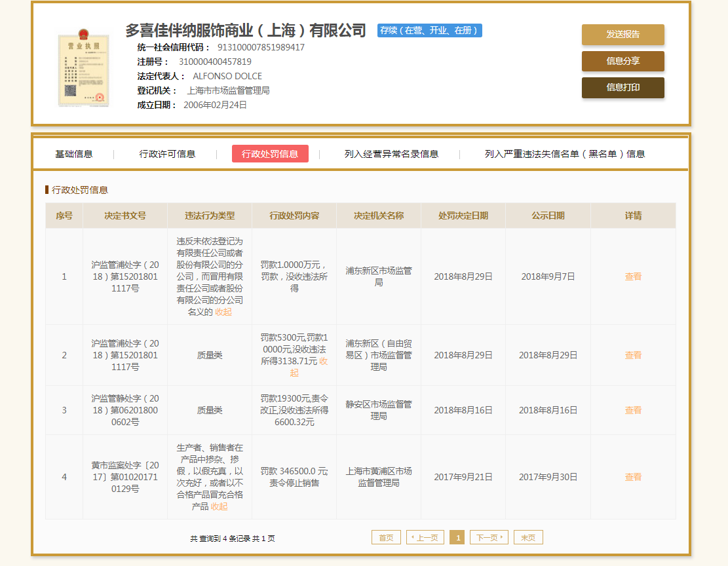View details of row 1 via 查看
Image resolution: width=728 pixels, height=566 pixels.
click(x=633, y=276)
